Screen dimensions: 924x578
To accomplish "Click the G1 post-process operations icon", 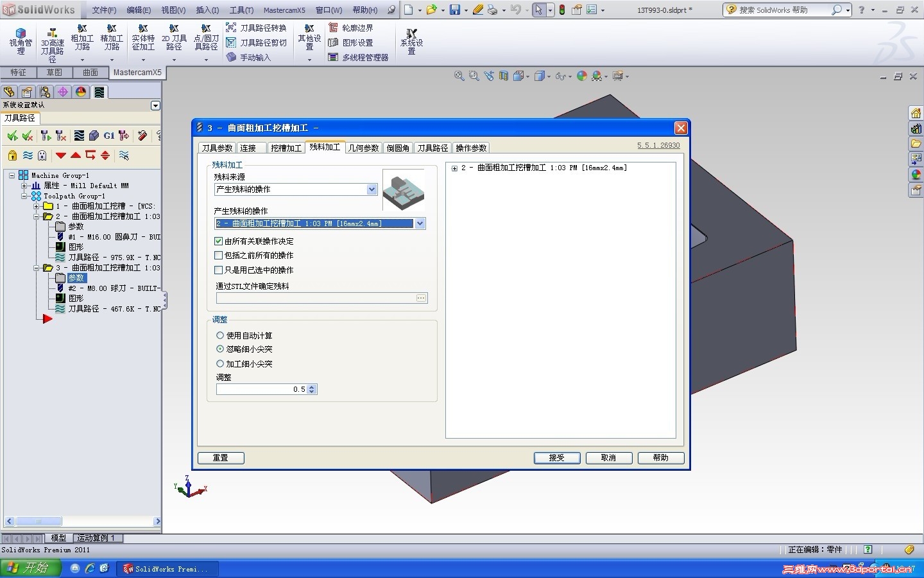I will (x=109, y=136).
